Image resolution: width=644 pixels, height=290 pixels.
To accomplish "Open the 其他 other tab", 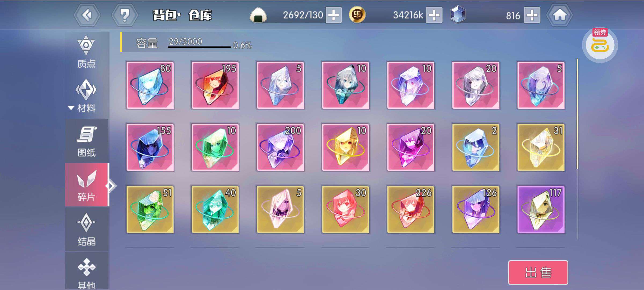I will coord(87,271).
